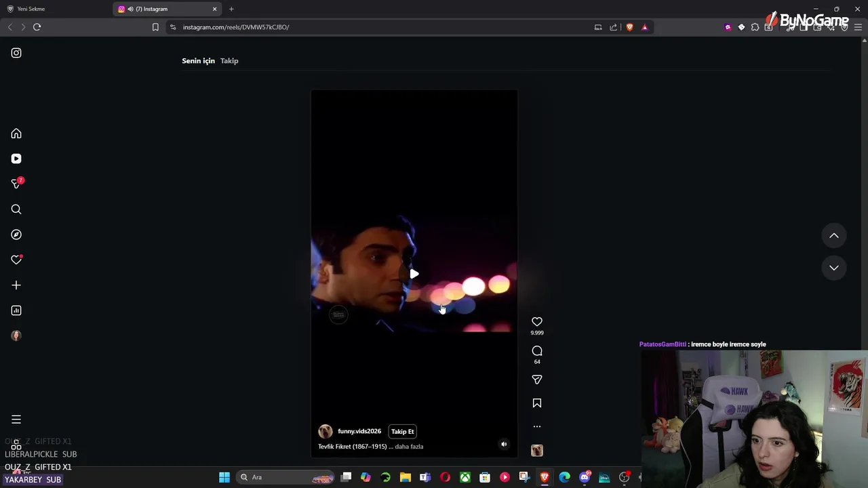
Task: Reload the page
Action: tap(37, 27)
